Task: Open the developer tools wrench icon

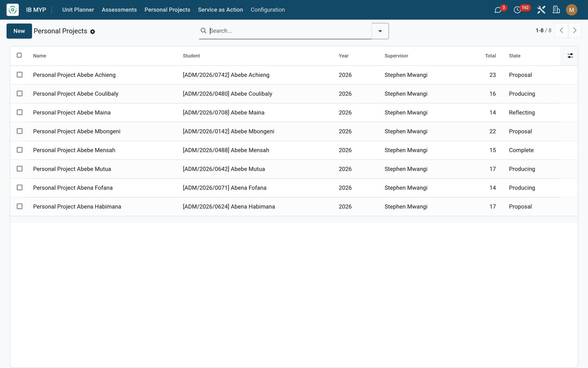Action: coord(541,10)
